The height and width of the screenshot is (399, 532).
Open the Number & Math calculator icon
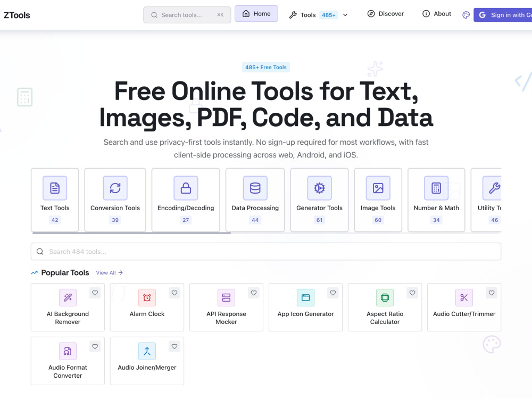coord(436,188)
